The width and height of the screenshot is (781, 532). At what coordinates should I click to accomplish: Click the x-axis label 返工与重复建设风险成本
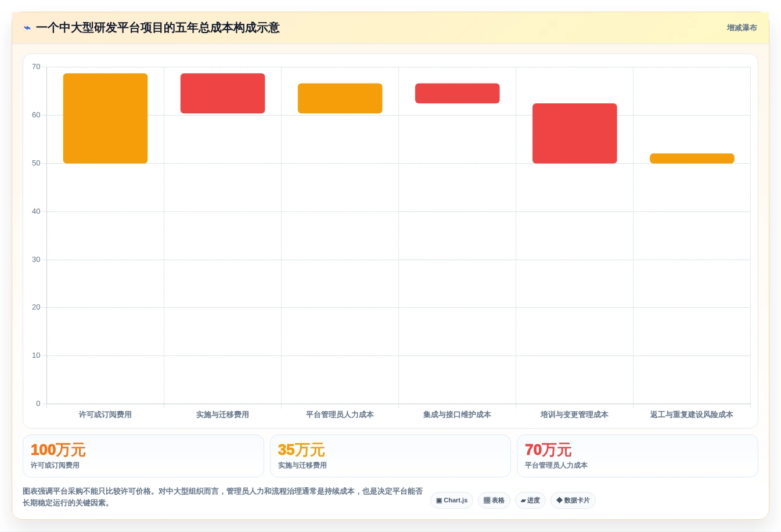tap(692, 415)
